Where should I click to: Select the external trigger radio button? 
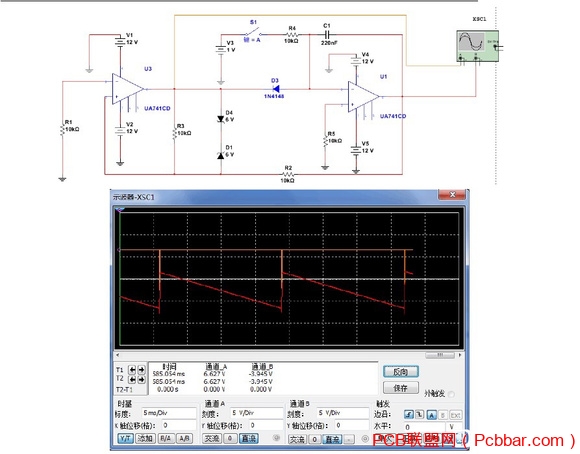point(451,394)
